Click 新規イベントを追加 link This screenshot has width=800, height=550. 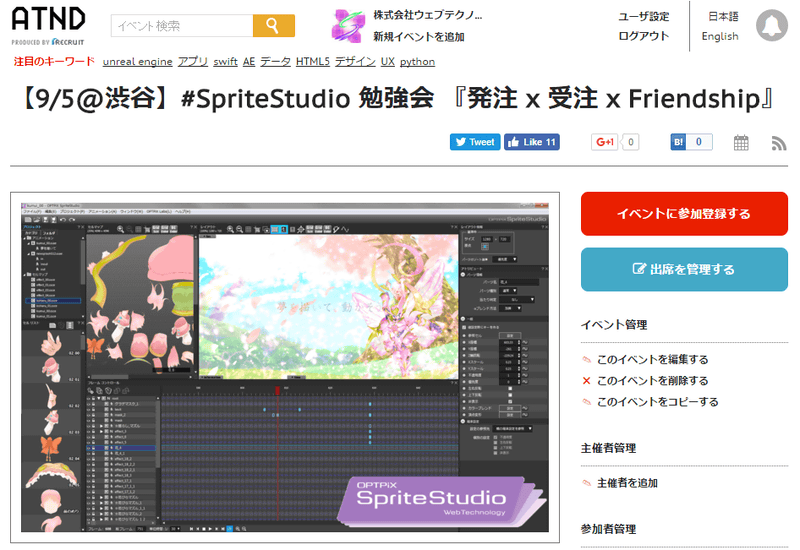coord(418,37)
